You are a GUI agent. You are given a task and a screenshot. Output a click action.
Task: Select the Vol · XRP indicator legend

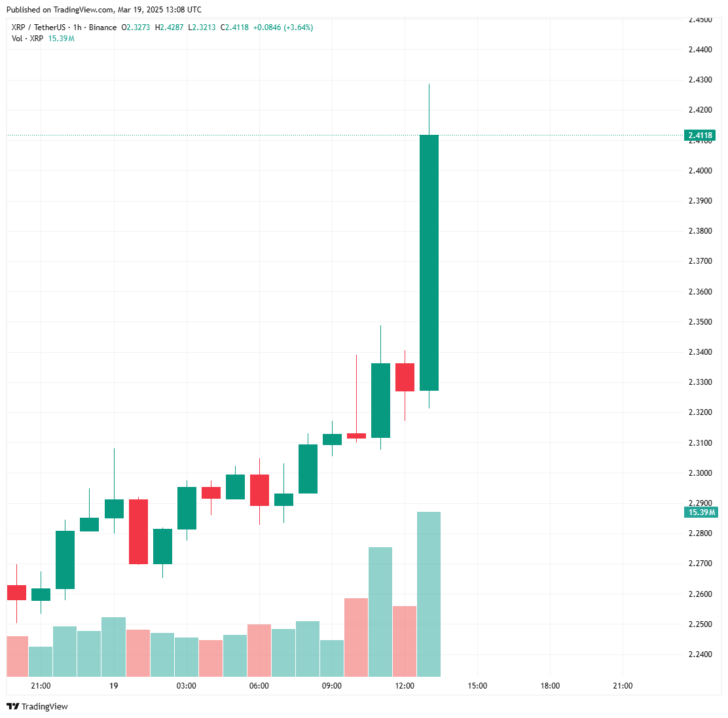pyautogui.click(x=27, y=39)
